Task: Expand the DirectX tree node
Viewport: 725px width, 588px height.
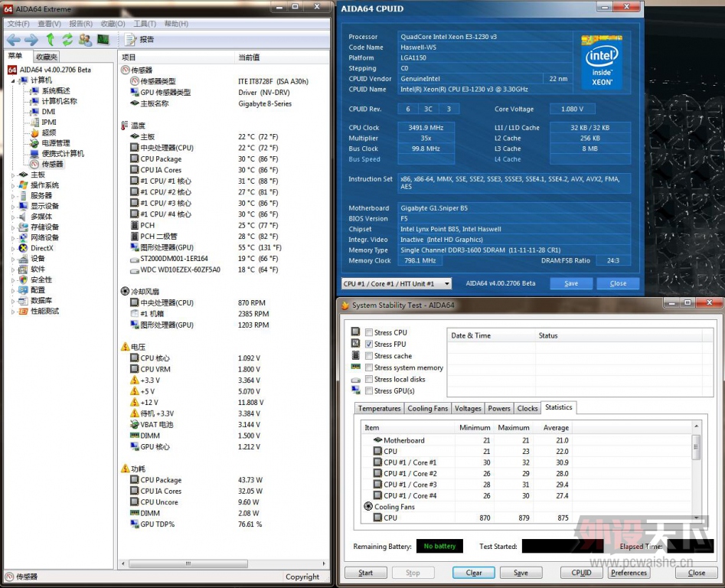Action: [13, 248]
